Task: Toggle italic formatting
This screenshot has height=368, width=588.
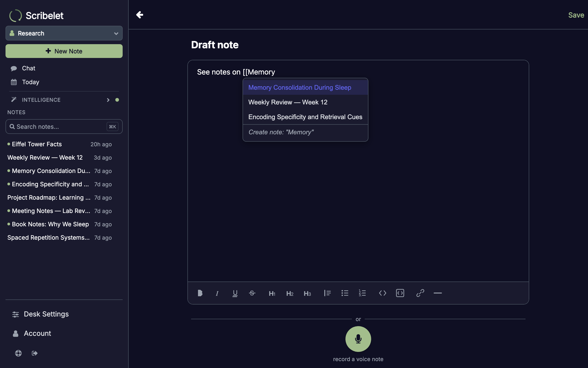Action: click(217, 293)
